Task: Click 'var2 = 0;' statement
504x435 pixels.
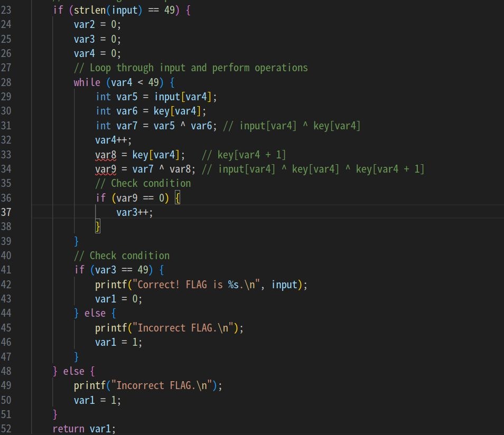Action: tap(97, 25)
